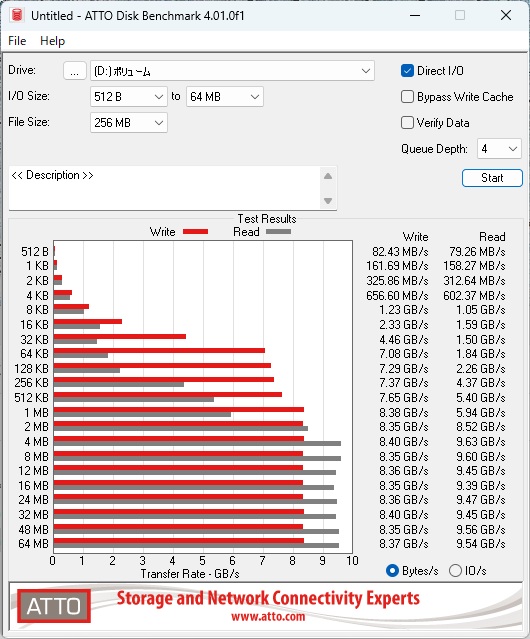Select the IO/s radio button
Screen dimensions: 530x639
tap(455, 571)
